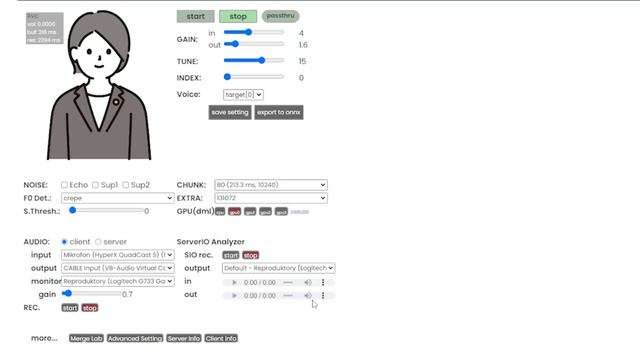Mute the 'out' audio player
640x360 pixels.
pos(308,296)
